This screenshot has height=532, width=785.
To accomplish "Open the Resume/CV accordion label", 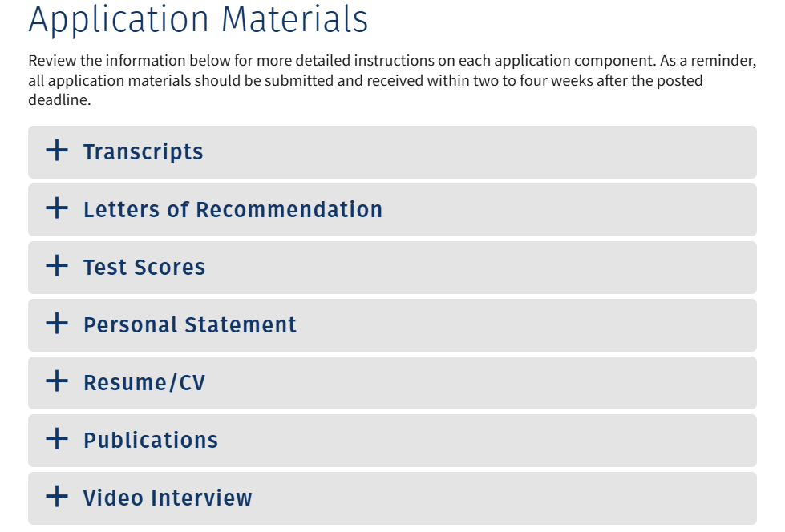I will (144, 383).
